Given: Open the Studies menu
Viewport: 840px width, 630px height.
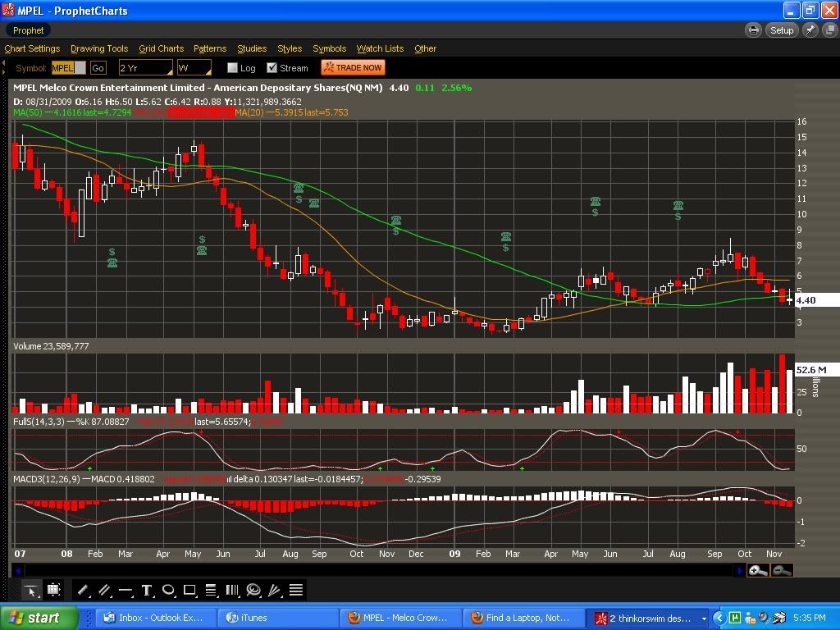Looking at the screenshot, I should point(252,48).
